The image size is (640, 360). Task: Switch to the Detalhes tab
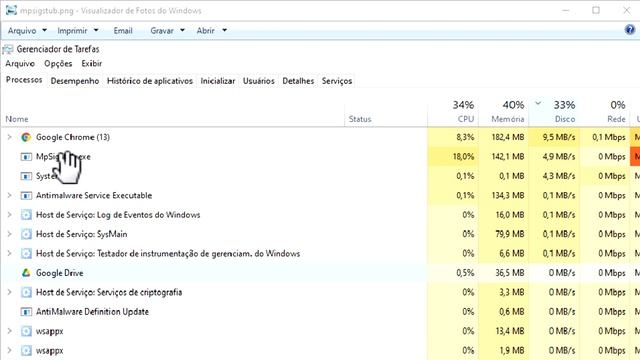click(x=298, y=81)
